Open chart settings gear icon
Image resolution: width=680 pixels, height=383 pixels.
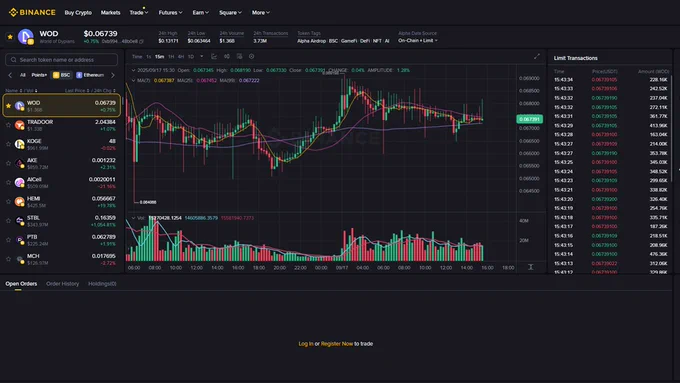click(252, 56)
